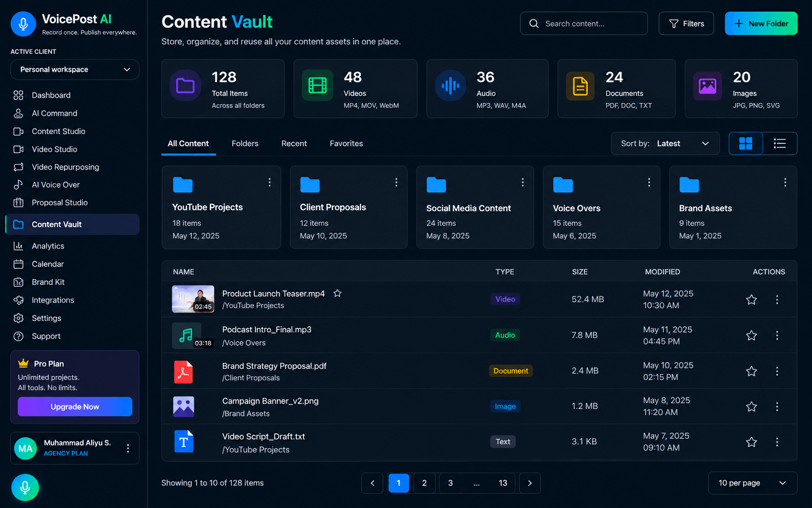Expand the Personal workspace client dropdown

coord(75,70)
